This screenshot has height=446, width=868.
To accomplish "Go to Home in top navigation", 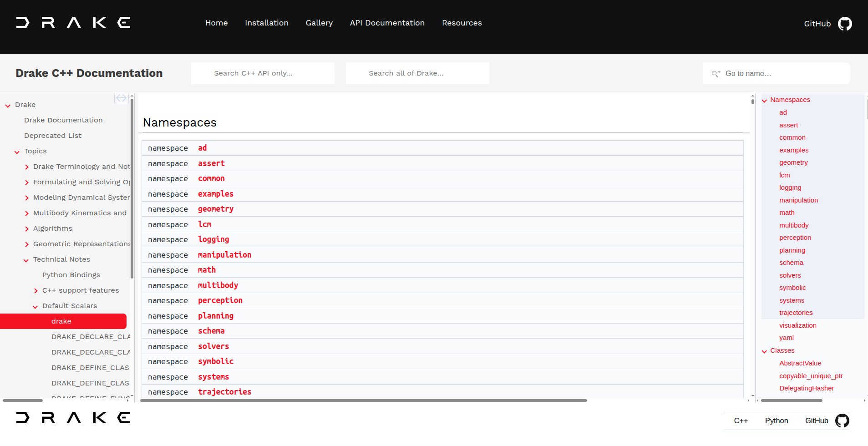I will (x=216, y=23).
